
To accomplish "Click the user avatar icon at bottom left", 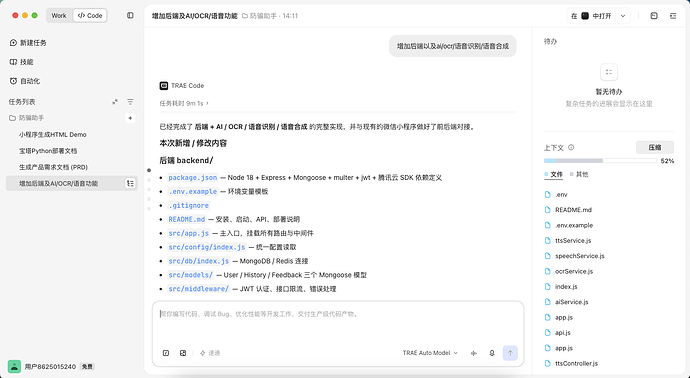I will [x=15, y=366].
